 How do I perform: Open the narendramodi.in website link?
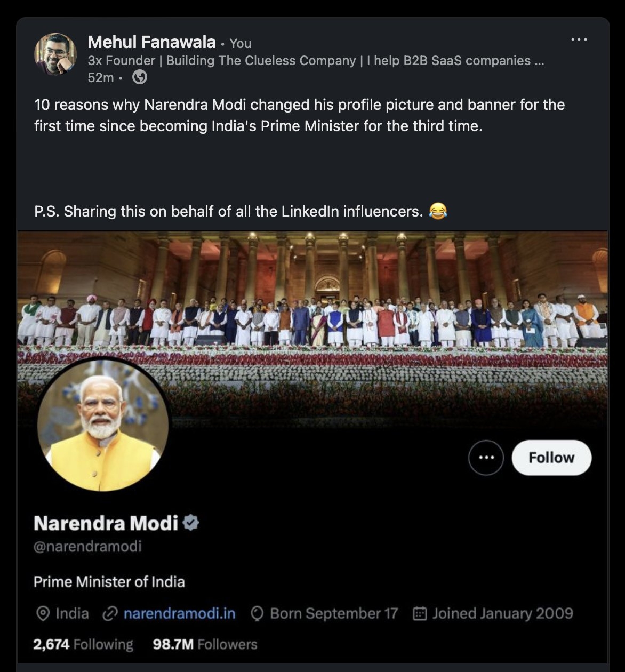(x=179, y=614)
